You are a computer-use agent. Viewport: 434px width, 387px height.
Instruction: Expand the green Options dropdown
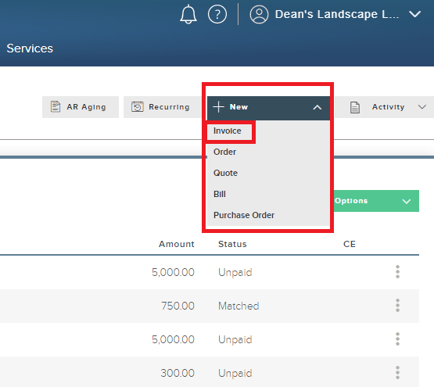pos(376,201)
